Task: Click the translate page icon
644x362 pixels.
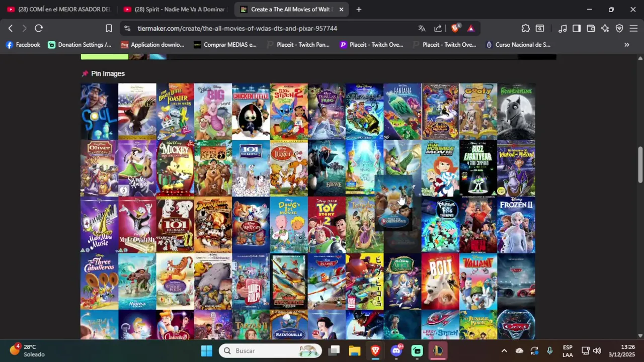Action: pyautogui.click(x=422, y=29)
